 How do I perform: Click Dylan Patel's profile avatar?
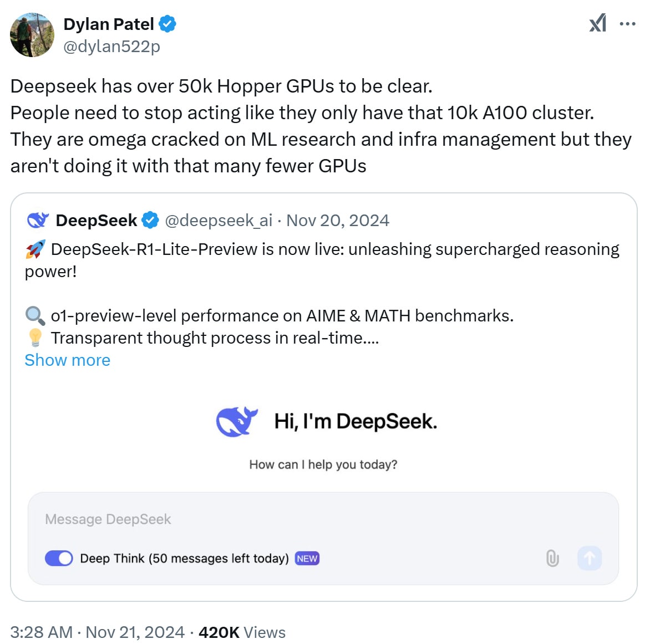[32, 35]
